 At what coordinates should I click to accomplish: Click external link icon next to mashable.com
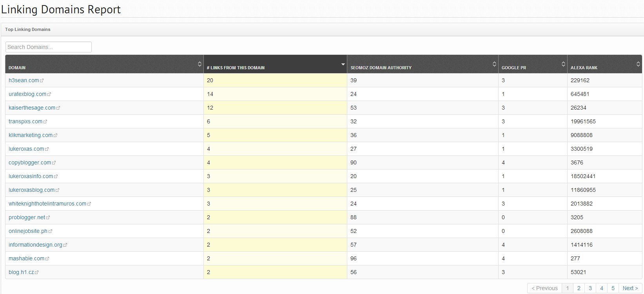pyautogui.click(x=47, y=259)
